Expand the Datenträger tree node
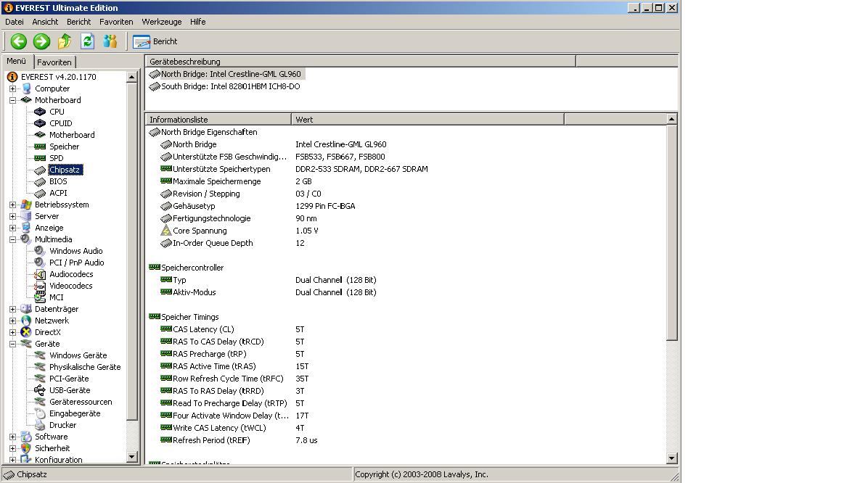Image resolution: width=868 pixels, height=483 pixels. 12,309
